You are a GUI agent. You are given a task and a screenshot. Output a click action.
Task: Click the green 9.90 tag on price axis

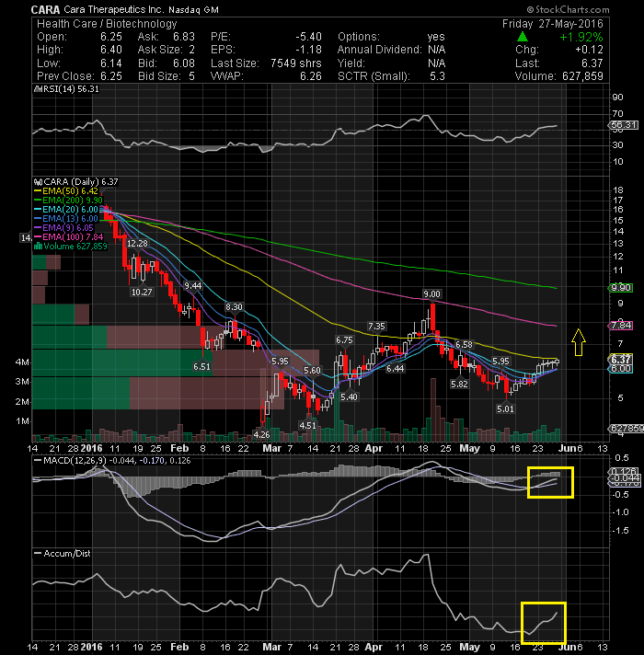pos(621,287)
